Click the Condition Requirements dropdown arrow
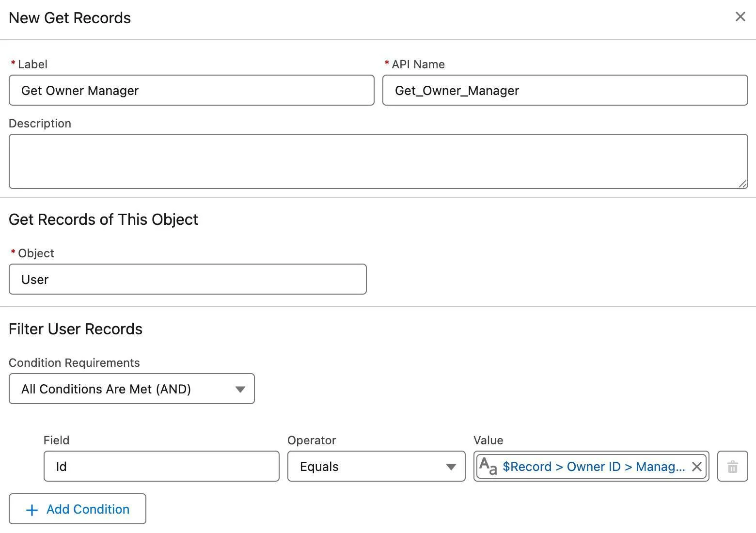 tap(240, 389)
